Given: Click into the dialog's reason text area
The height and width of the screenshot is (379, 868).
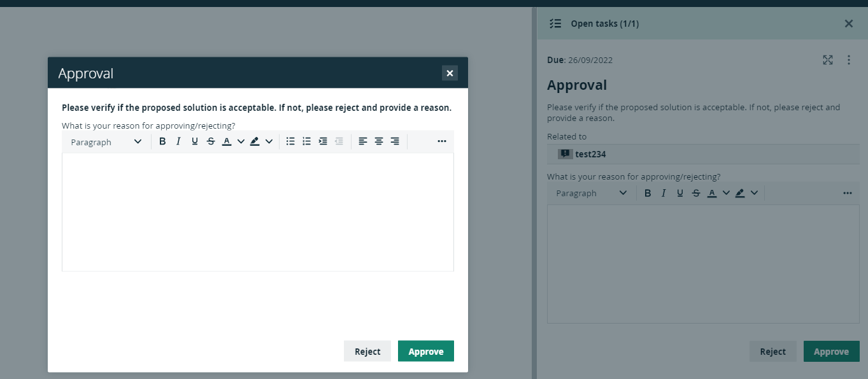Looking at the screenshot, I should 258,212.
